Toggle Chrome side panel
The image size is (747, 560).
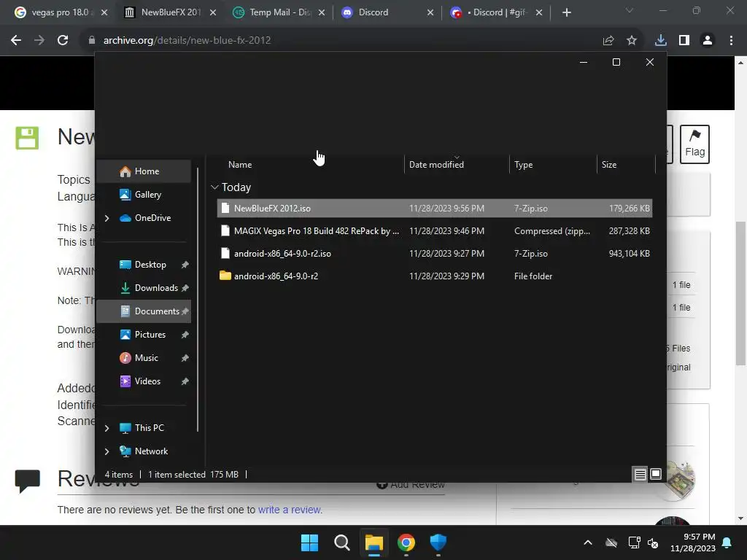pyautogui.click(x=684, y=41)
